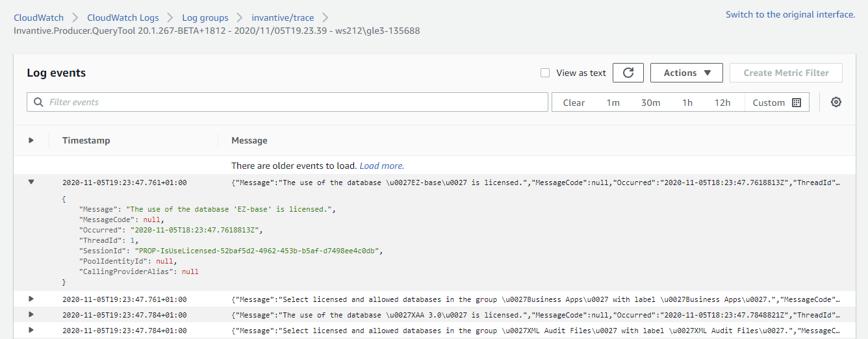The height and width of the screenshot is (339, 868).
Task: Click the XML Audit Files message text
Action: tap(535, 331)
